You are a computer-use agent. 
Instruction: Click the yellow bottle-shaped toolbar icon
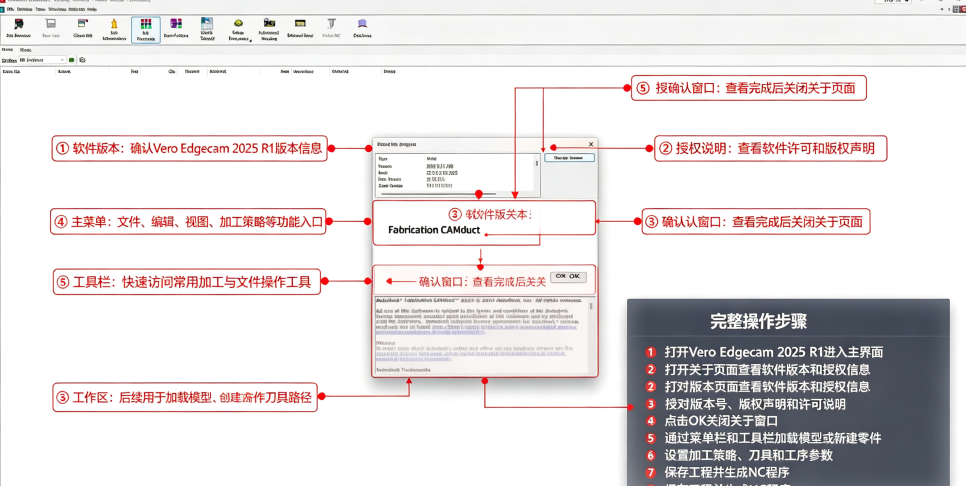click(114, 23)
